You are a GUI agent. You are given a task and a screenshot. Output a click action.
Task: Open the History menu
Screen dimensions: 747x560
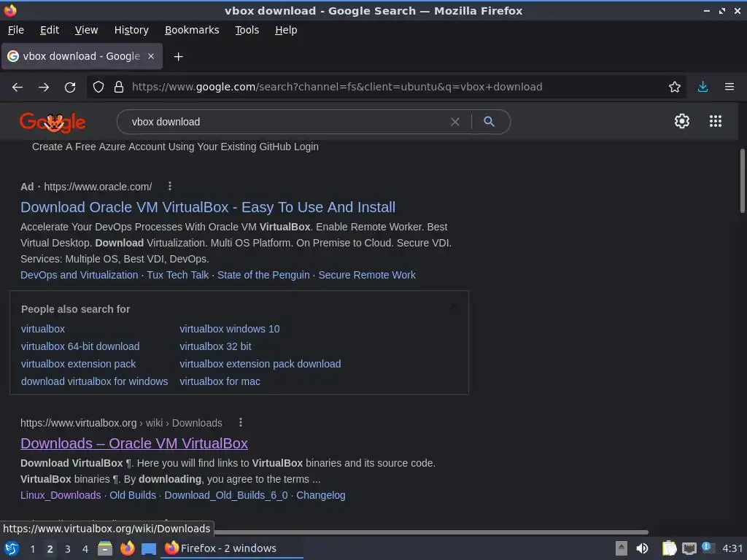[x=131, y=30]
